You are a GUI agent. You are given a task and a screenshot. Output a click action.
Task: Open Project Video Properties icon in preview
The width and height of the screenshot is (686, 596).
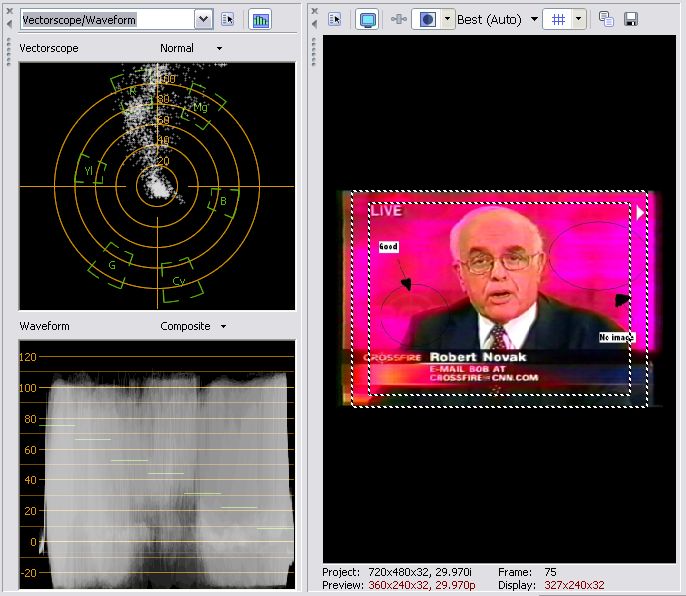[x=335, y=19]
